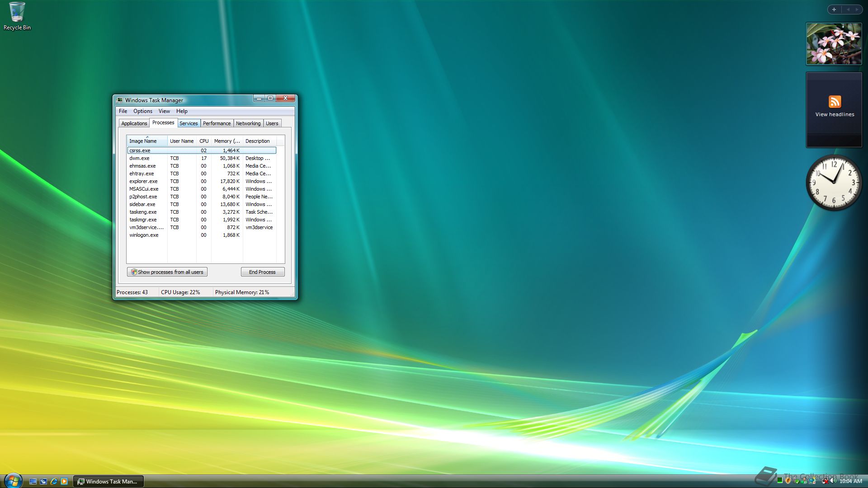This screenshot has width=868, height=488.
Task: Click the Show Desktop quick launch icon
Action: coord(33,481)
